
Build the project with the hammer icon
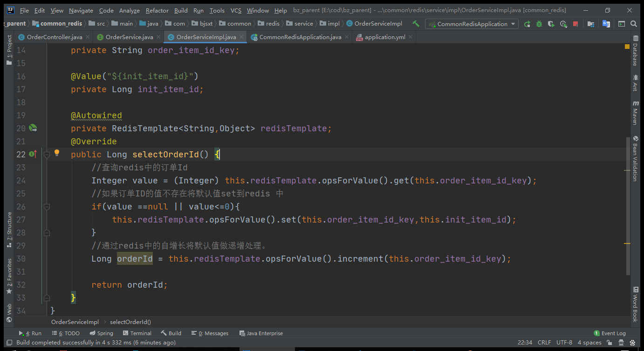(x=416, y=23)
